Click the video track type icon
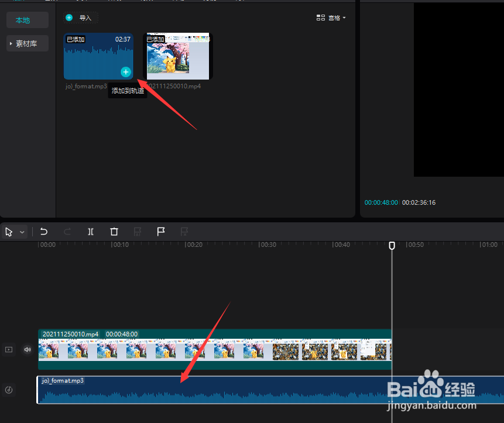Viewport: 504px width, 423px height. 9,349
